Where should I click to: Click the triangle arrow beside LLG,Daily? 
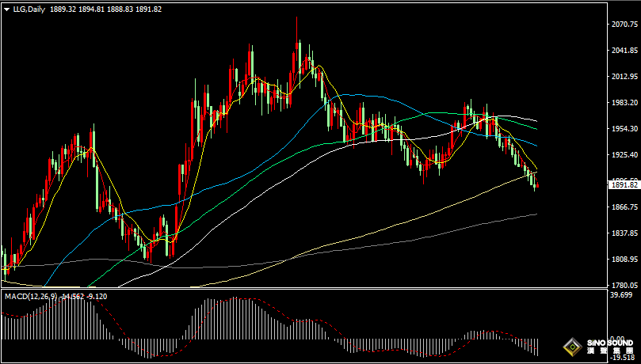pos(7,9)
